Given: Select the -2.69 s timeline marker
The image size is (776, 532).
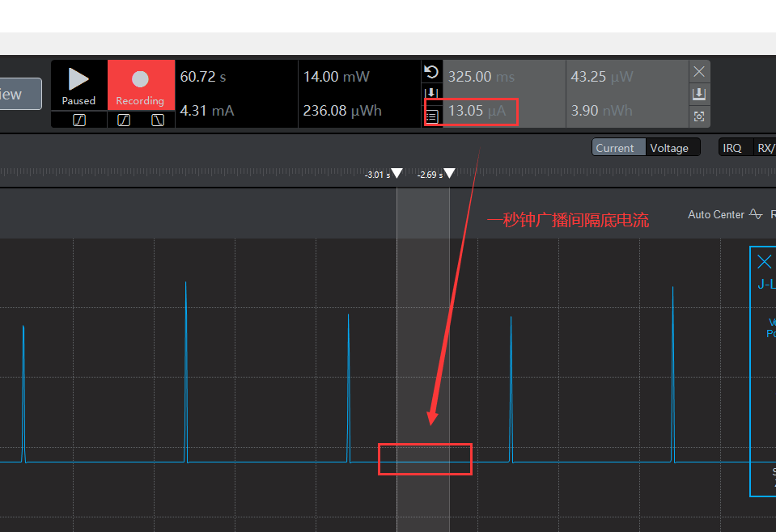Looking at the screenshot, I should pos(449,173).
